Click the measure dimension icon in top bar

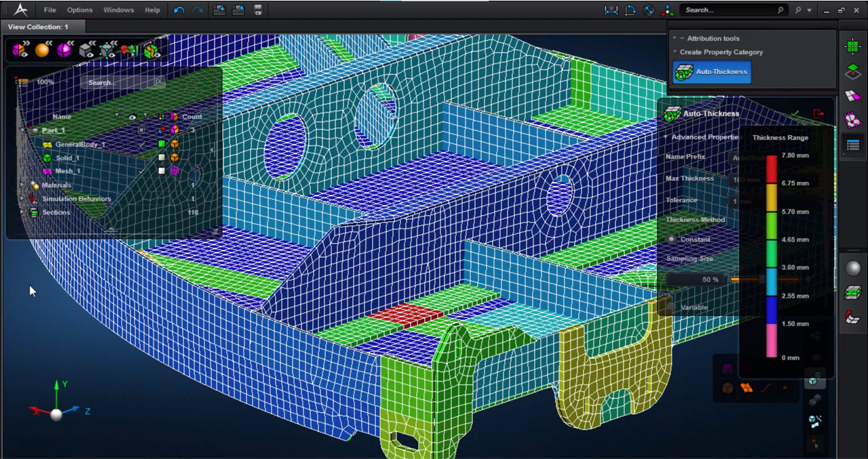click(x=611, y=10)
